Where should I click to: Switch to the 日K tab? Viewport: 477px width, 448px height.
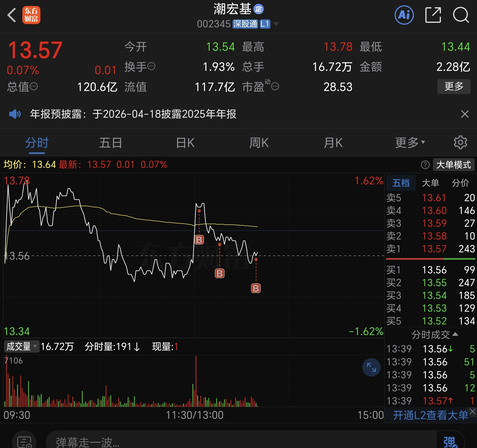tap(185, 143)
